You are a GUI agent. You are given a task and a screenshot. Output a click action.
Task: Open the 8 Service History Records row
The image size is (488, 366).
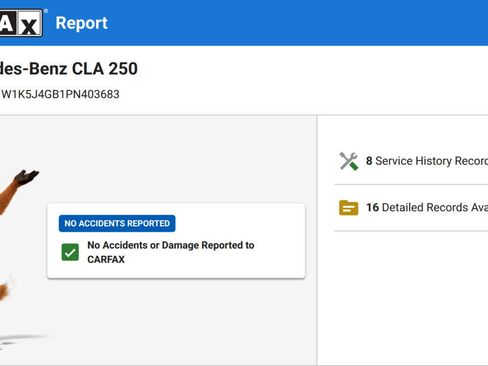pyautogui.click(x=411, y=161)
